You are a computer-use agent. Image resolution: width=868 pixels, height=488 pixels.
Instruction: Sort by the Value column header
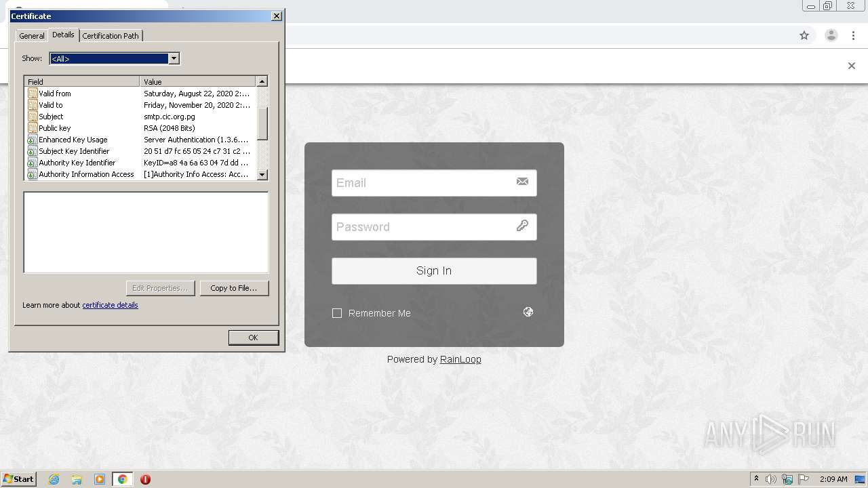(x=198, y=81)
